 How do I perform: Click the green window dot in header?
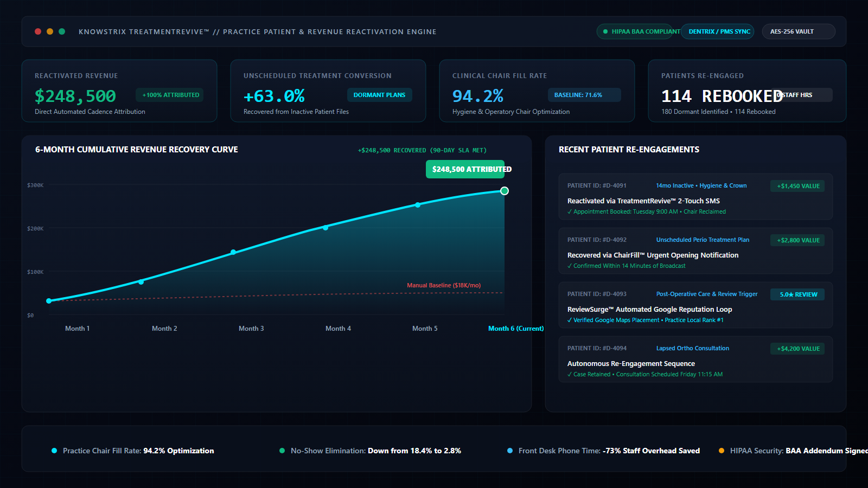[x=62, y=31]
